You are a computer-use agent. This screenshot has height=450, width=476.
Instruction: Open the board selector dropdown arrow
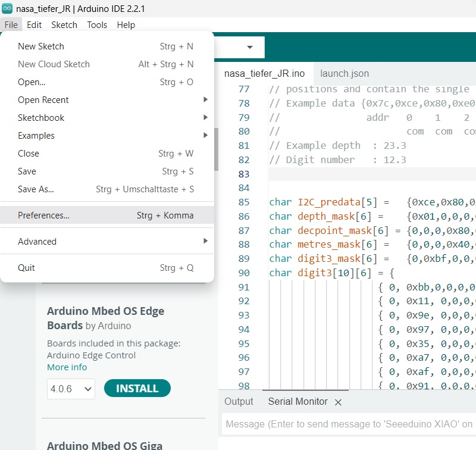point(250,47)
